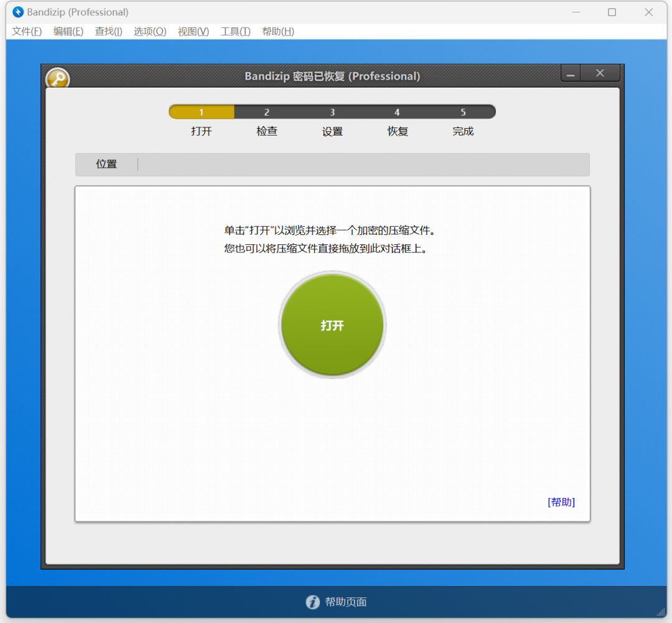Click the dialog title Bandizip 密码已恢复
Viewport: 672px width, 623px height.
332,76
